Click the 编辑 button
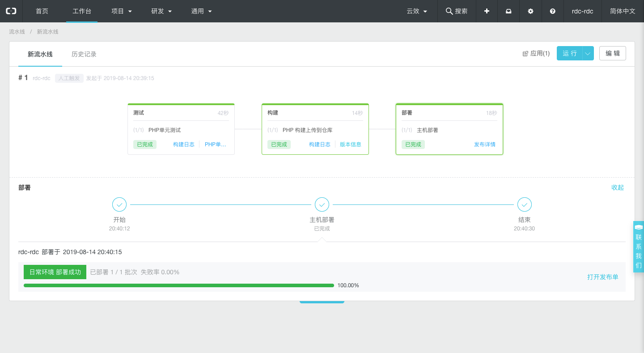The width and height of the screenshot is (644, 353). click(x=613, y=53)
